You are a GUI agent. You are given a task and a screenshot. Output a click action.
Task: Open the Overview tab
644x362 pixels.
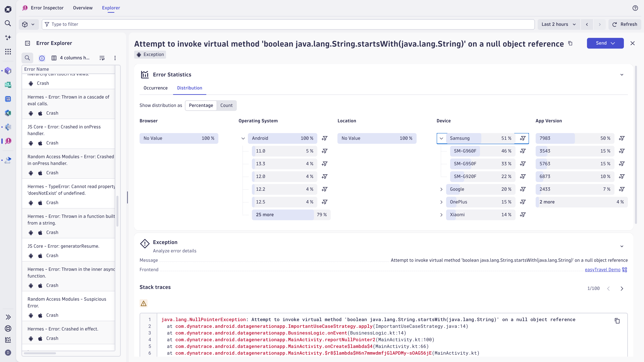83,8
